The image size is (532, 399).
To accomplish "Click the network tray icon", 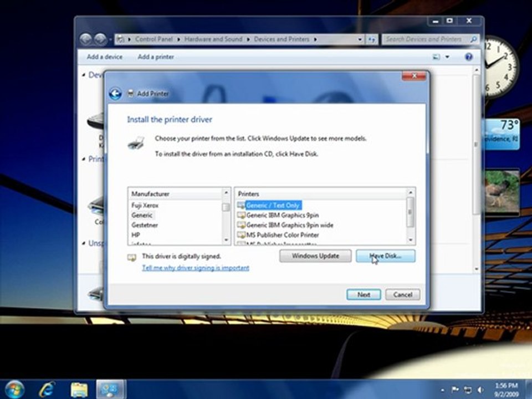I will pyautogui.click(x=468, y=390).
